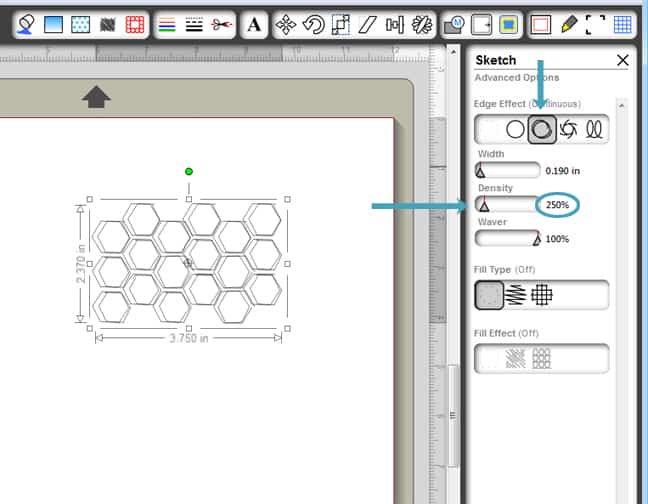Screen dimensions: 648x504
Task: Adjust the Waver slider handle
Action: [x=536, y=239]
